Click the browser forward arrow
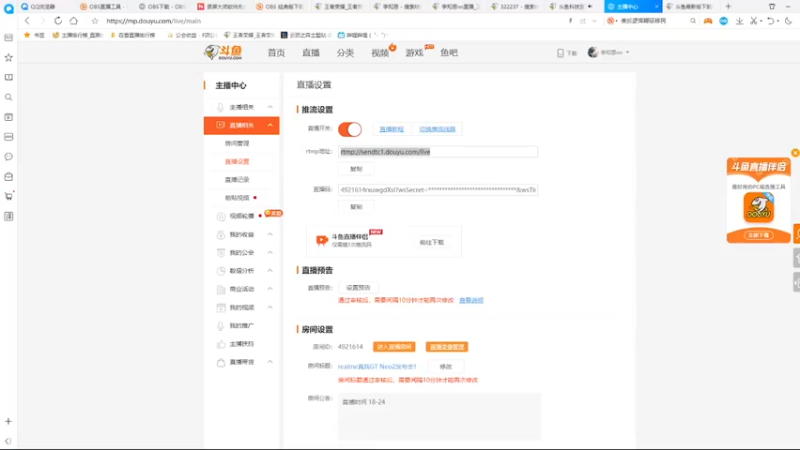The image size is (800, 450). [x=42, y=21]
